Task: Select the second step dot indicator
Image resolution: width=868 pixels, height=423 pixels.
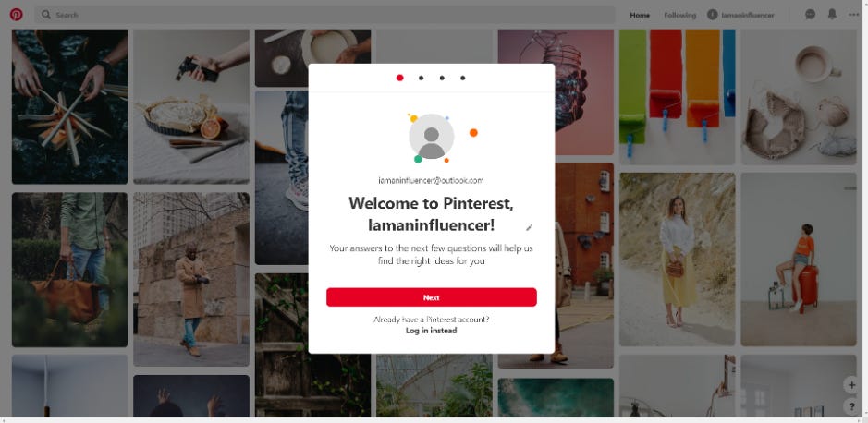Action: (x=421, y=78)
